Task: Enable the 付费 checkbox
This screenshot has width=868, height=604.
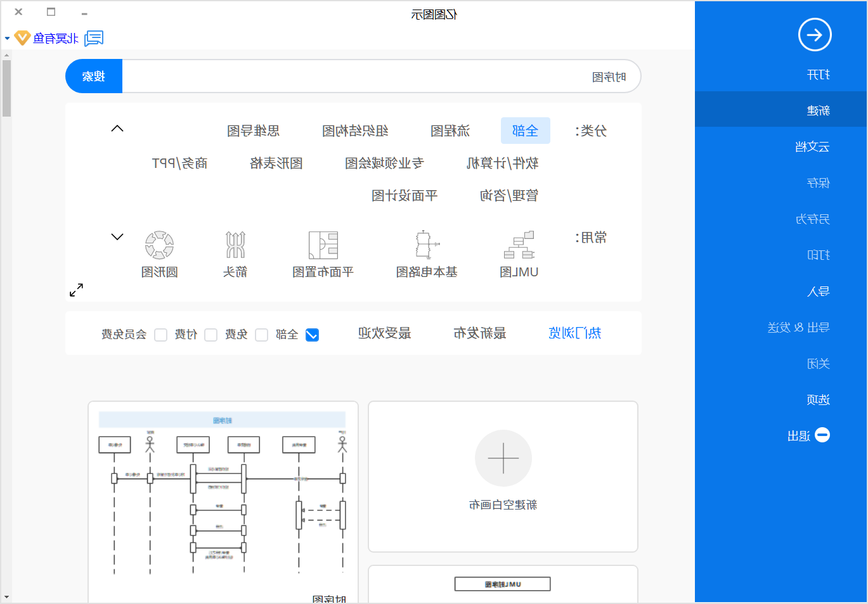Action: click(x=211, y=335)
